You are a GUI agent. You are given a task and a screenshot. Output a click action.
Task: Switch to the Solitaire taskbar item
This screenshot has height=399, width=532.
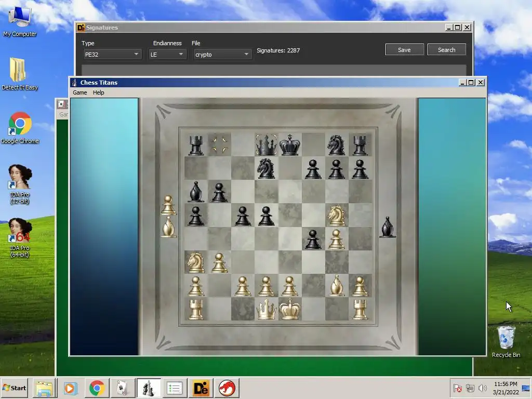tap(123, 388)
